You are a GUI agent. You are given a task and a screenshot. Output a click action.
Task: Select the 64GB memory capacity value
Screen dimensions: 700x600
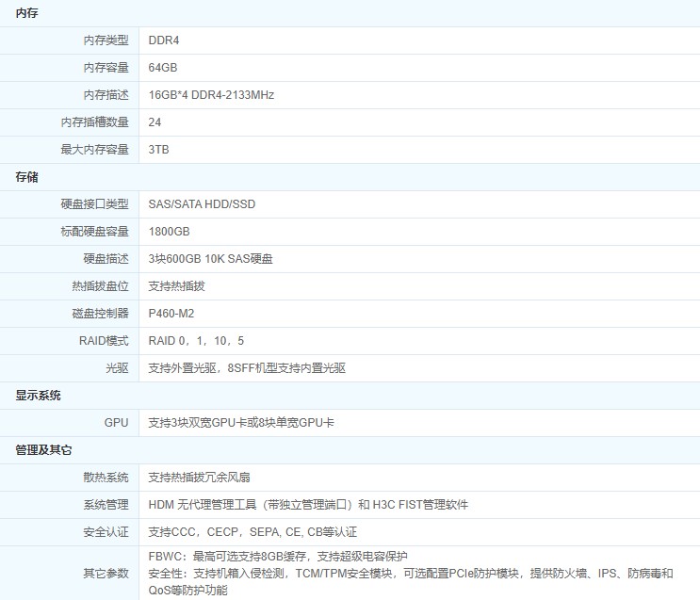click(x=163, y=68)
